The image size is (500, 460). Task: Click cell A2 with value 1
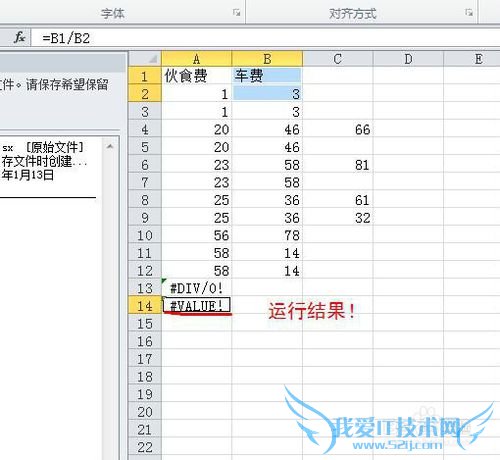(x=196, y=94)
